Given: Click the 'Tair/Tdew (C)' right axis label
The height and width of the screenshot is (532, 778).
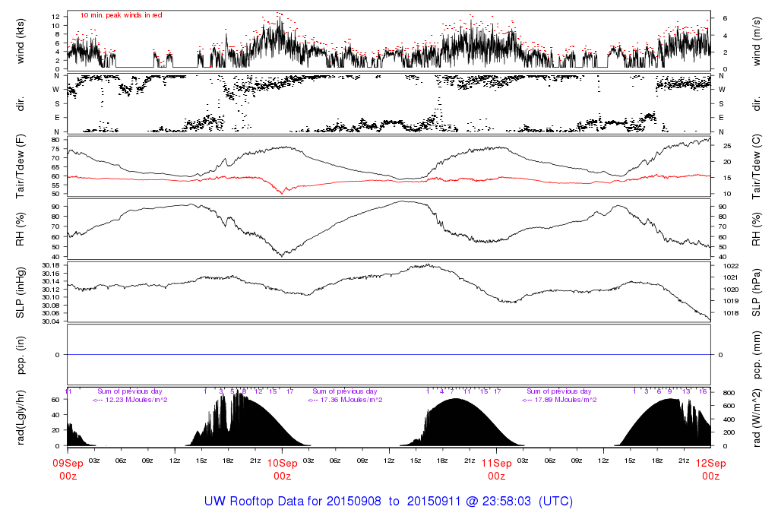Looking at the screenshot, I should [757, 166].
